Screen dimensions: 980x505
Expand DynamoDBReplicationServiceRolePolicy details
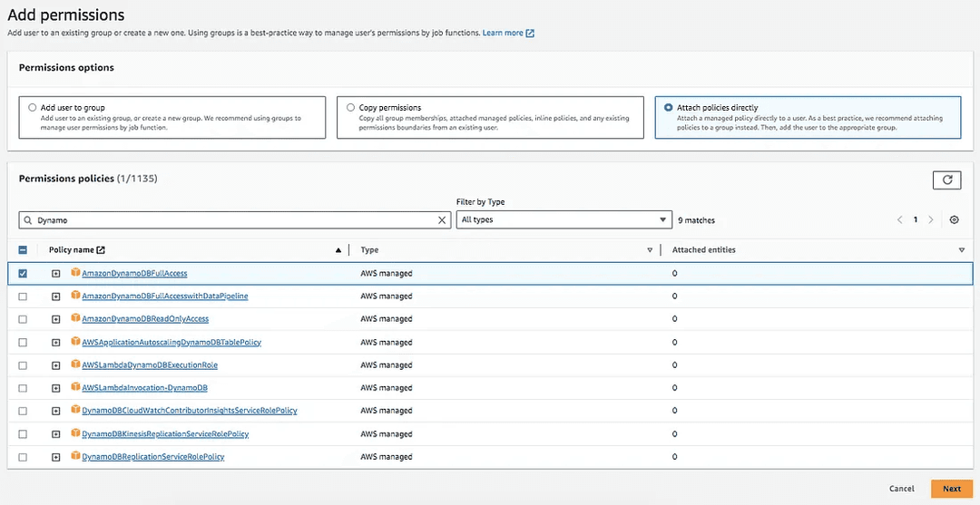pos(55,457)
